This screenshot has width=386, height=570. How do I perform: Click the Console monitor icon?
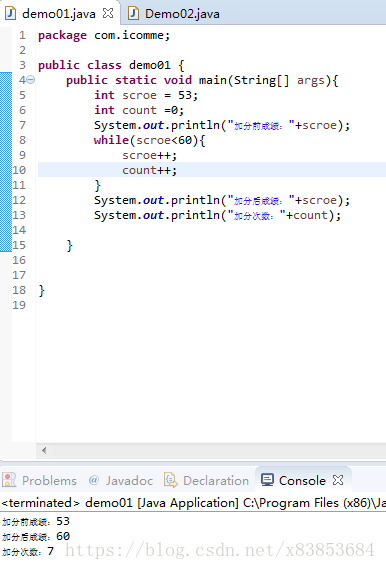pyautogui.click(x=268, y=480)
